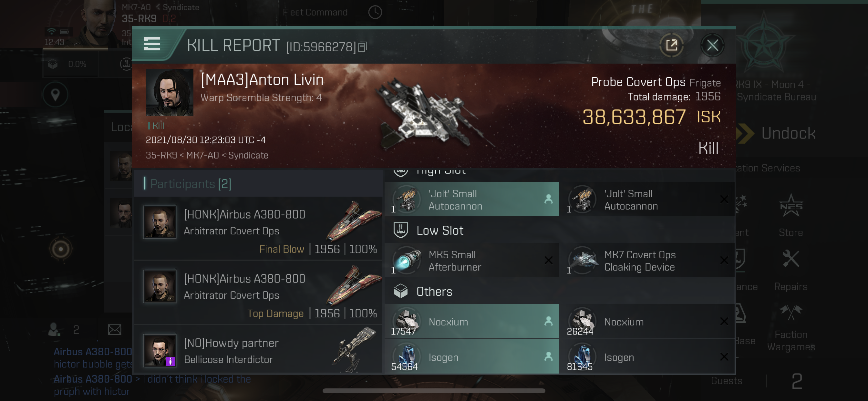
Task: Open the location pin icon
Action: click(x=55, y=95)
